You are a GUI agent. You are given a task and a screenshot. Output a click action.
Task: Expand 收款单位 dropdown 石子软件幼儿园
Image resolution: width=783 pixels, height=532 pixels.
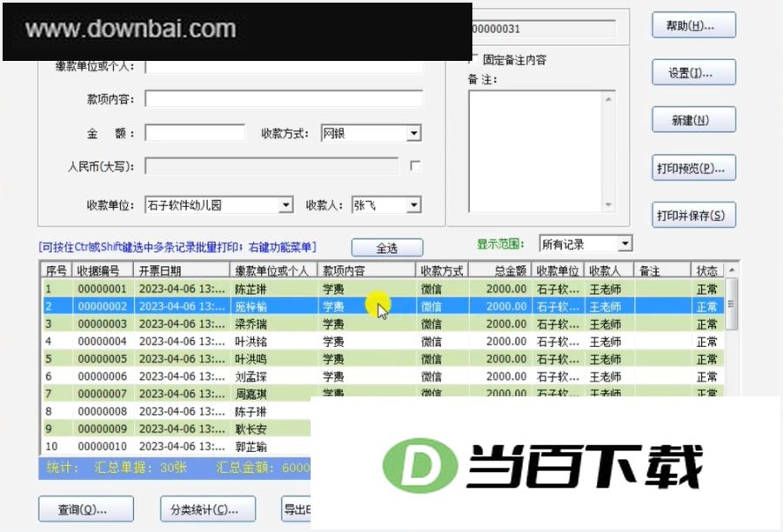[285, 204]
